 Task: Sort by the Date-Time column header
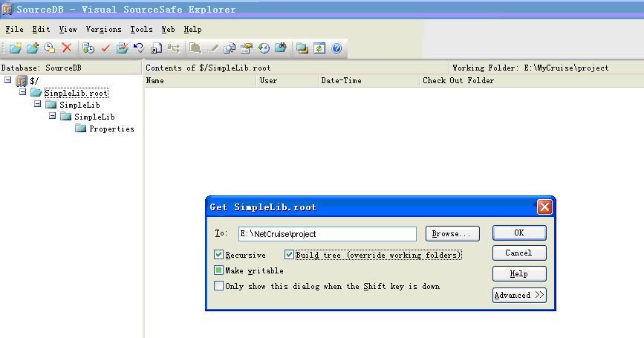[x=369, y=80]
